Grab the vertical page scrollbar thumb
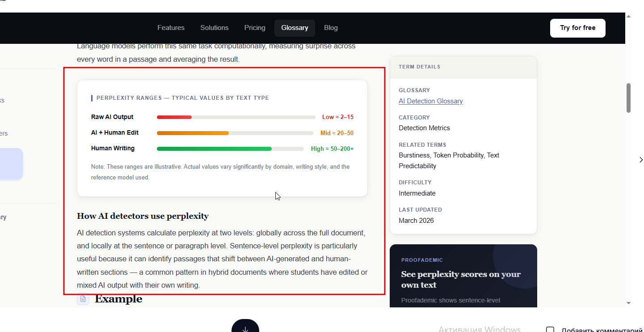This screenshot has height=332, width=644. 628,98
